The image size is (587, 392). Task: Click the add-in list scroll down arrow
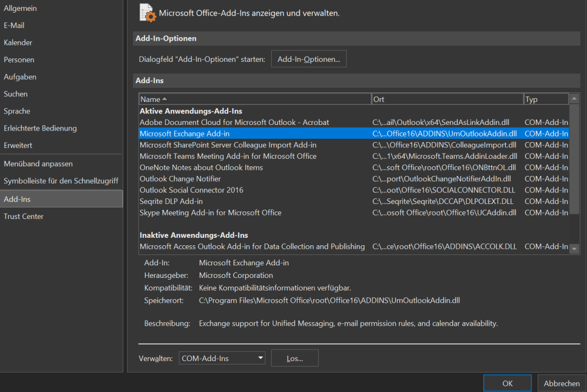click(574, 249)
